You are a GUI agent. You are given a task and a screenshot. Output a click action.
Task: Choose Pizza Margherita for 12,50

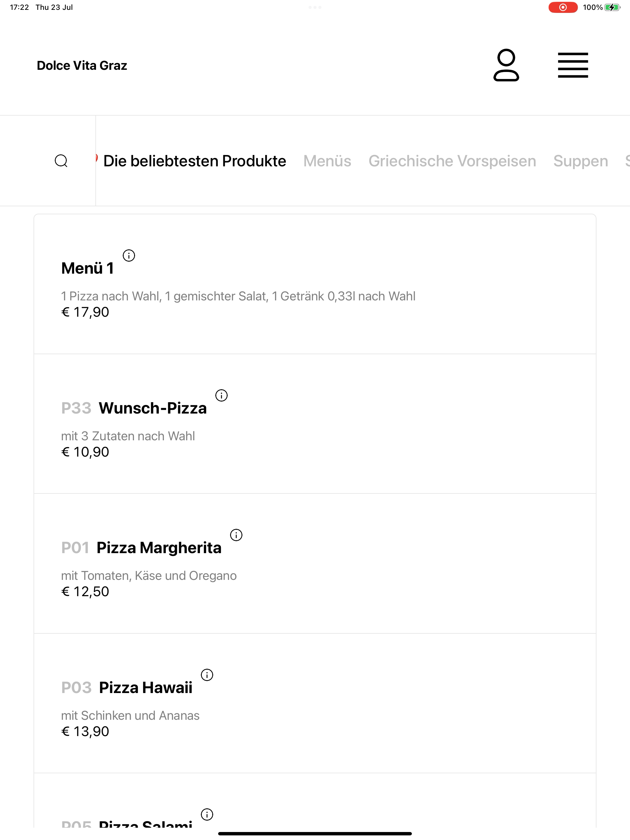315,564
